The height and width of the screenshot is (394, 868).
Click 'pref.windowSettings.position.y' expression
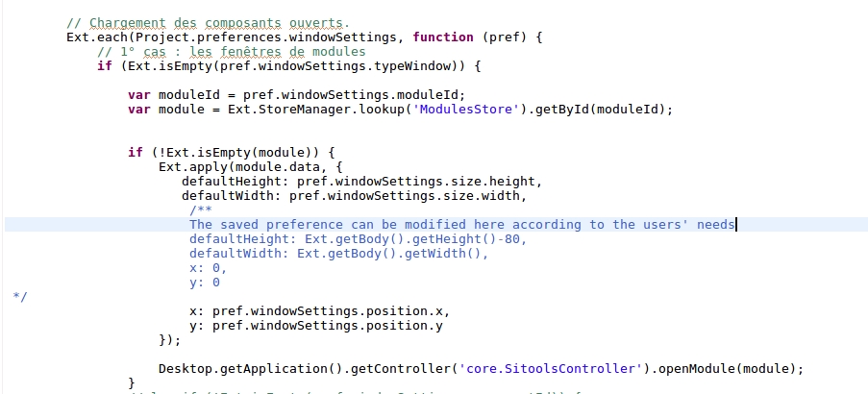click(x=328, y=326)
